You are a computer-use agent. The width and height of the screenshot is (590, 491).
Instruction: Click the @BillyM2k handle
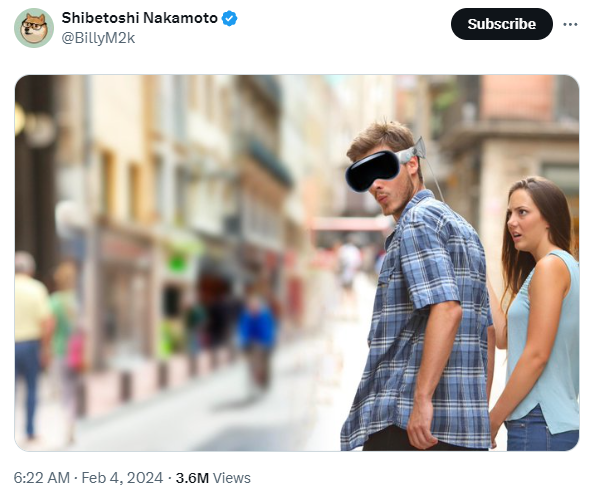pyautogui.click(x=98, y=38)
